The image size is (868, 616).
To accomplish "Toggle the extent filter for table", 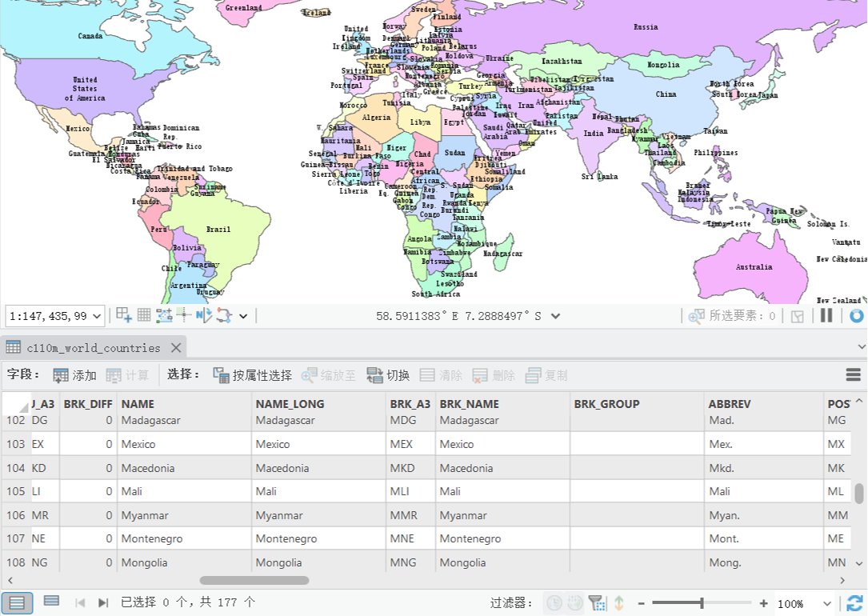I will coord(598,602).
